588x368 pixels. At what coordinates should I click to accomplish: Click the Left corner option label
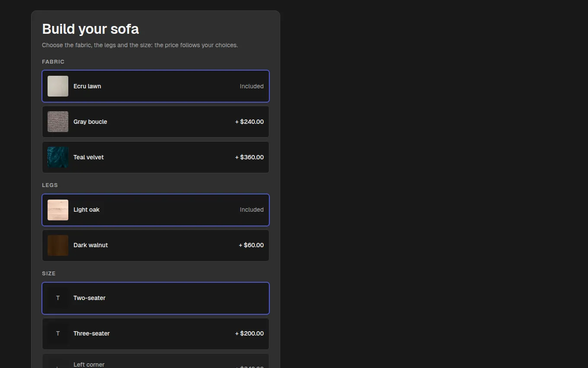point(89,365)
